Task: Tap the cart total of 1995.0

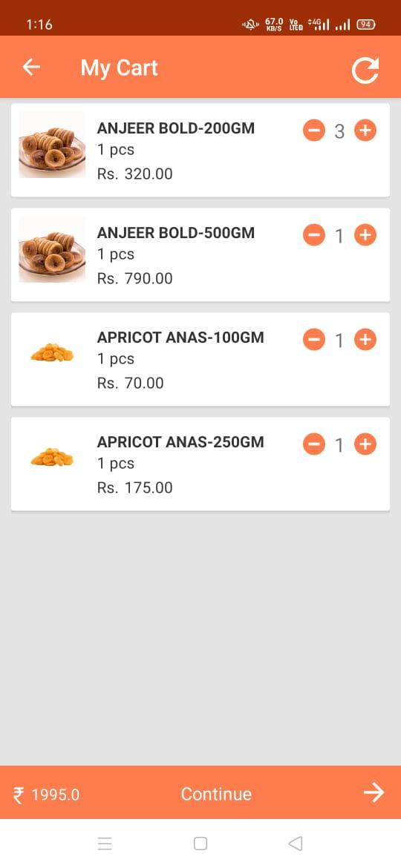Action: point(47,795)
